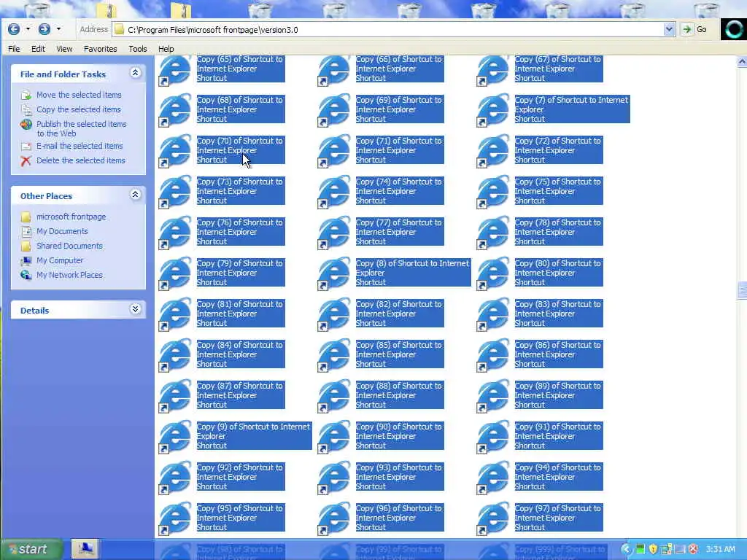Select Copy (65) Internet Explorer shortcut icon
The image size is (747, 560).
[x=175, y=69]
